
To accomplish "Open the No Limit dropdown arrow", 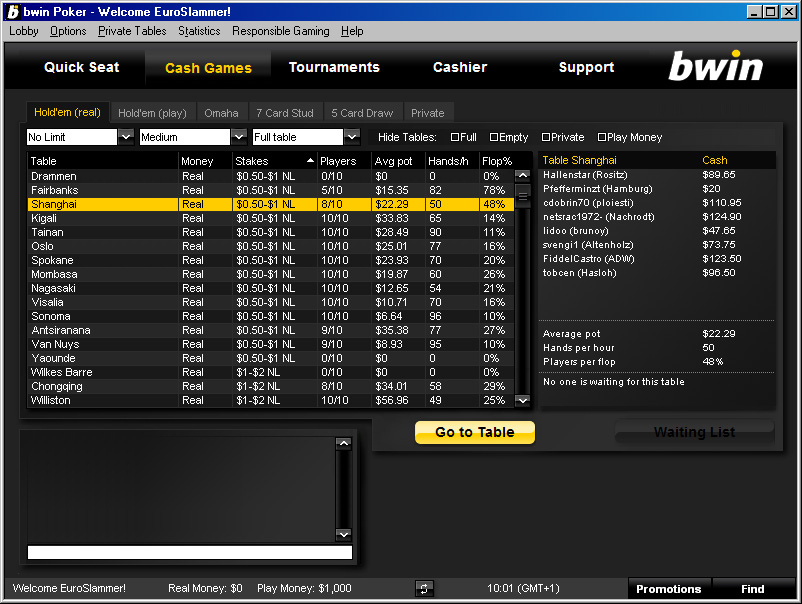I will pos(126,137).
